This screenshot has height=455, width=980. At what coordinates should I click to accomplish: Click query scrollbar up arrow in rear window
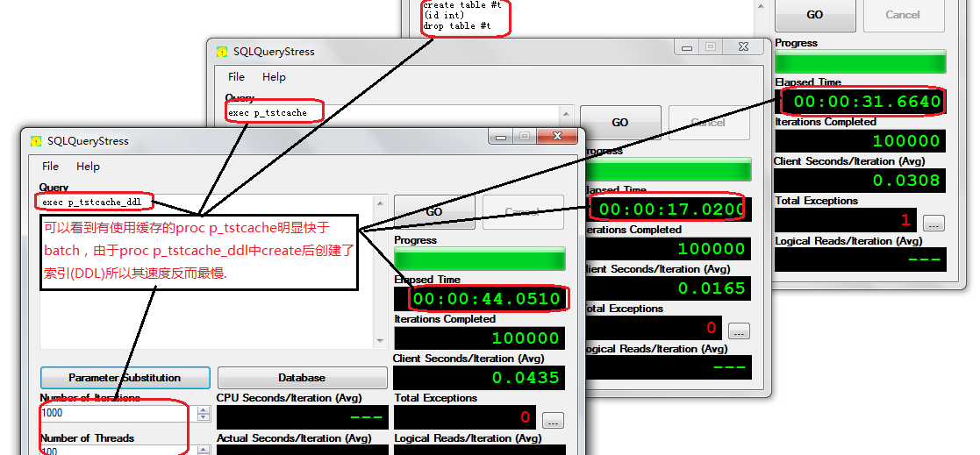(760, 5)
